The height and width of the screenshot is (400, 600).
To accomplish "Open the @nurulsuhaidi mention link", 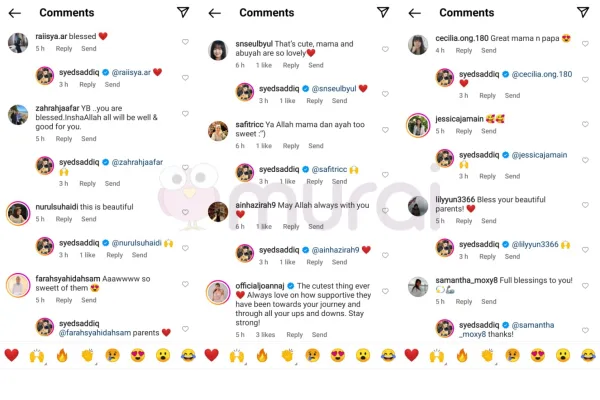I will click(x=136, y=243).
